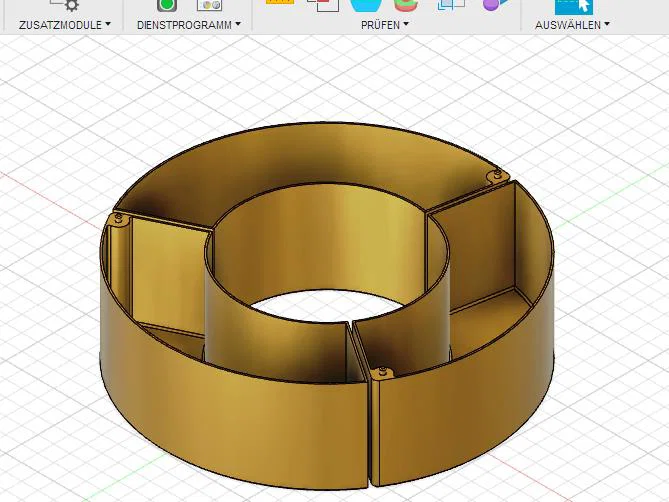Expand the AUSWÄHLEN dropdown menu
This screenshot has height=502, width=669.
tap(572, 25)
